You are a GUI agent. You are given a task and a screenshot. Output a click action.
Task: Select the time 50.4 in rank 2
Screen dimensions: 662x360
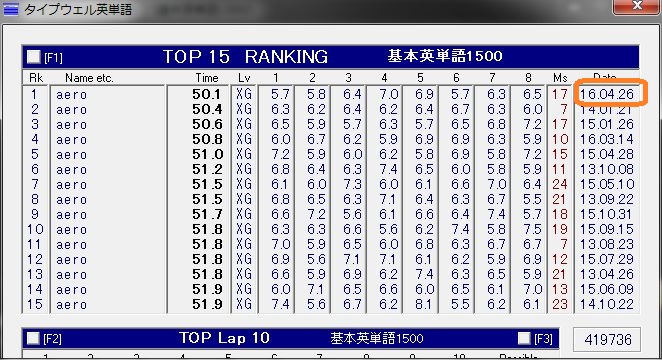point(206,109)
